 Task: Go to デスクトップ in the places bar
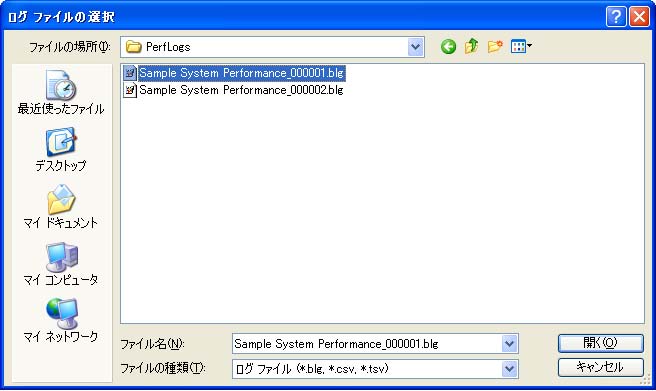point(61,150)
